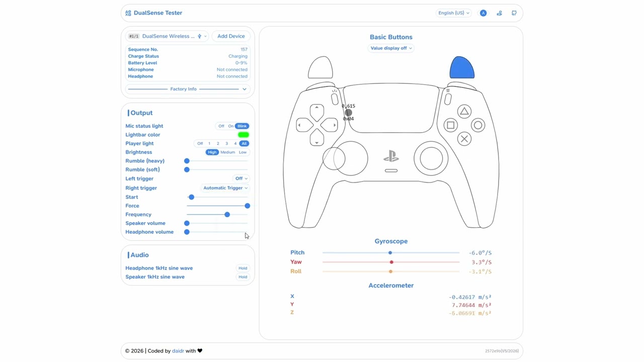This screenshot has height=362, width=644.
Task: Set Player light to 1
Action: click(x=209, y=144)
